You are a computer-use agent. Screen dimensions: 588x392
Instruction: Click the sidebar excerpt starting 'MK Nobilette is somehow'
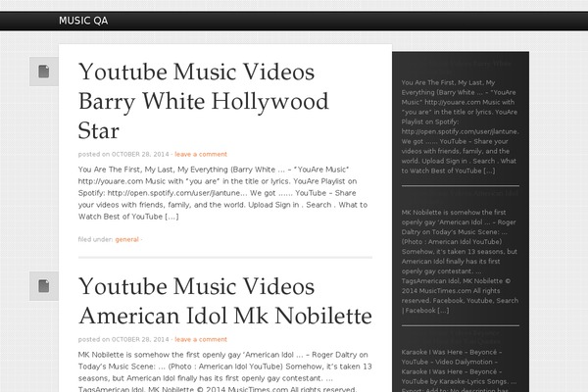[x=460, y=261]
